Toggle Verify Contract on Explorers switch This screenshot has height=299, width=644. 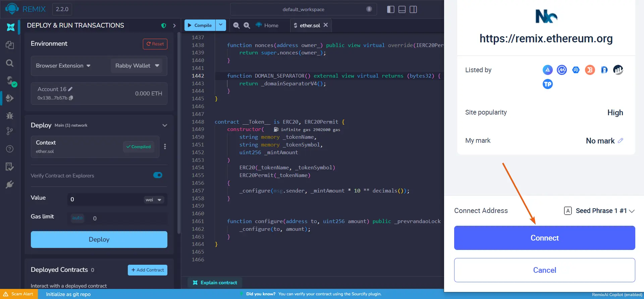pyautogui.click(x=158, y=175)
